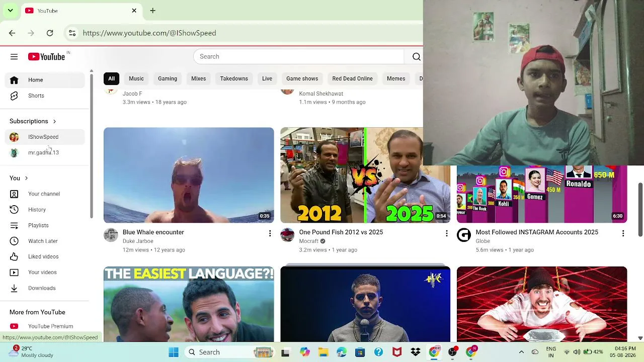Play the One Pound Fish 2012 vs 2025 thumbnail
The image size is (644, 362).
click(x=365, y=175)
